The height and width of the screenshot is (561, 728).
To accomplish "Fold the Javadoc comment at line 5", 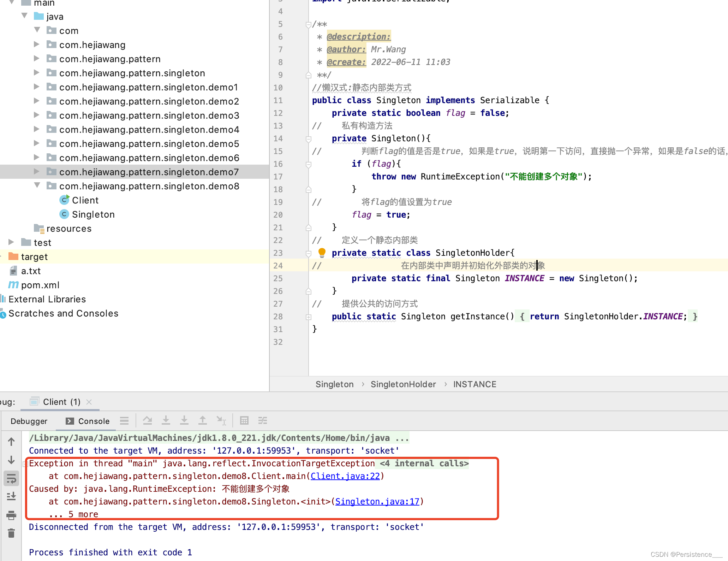I will click(308, 24).
